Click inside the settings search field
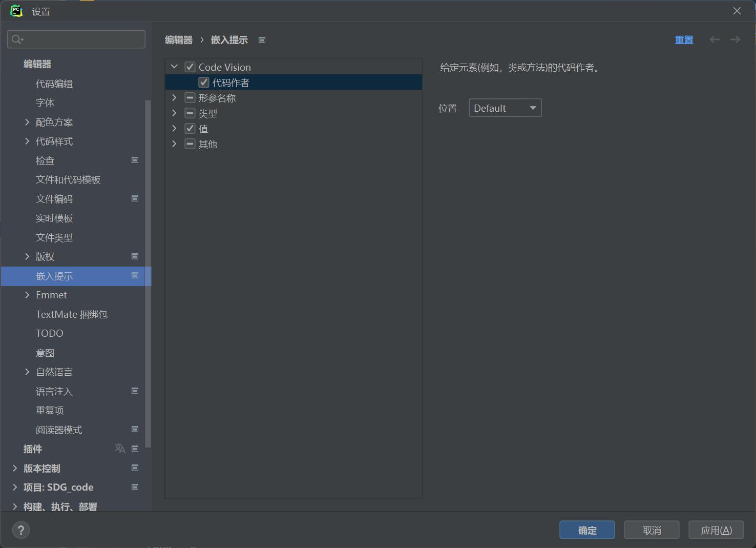The width and height of the screenshot is (756, 548). 76,39
